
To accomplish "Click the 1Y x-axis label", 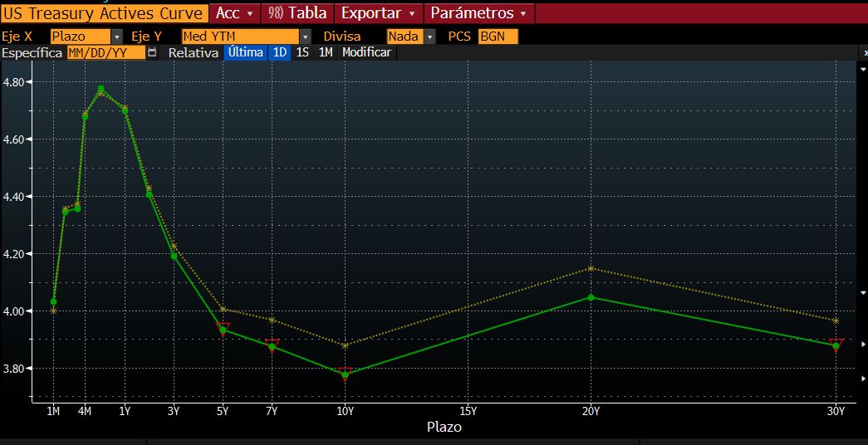I will (x=125, y=411).
